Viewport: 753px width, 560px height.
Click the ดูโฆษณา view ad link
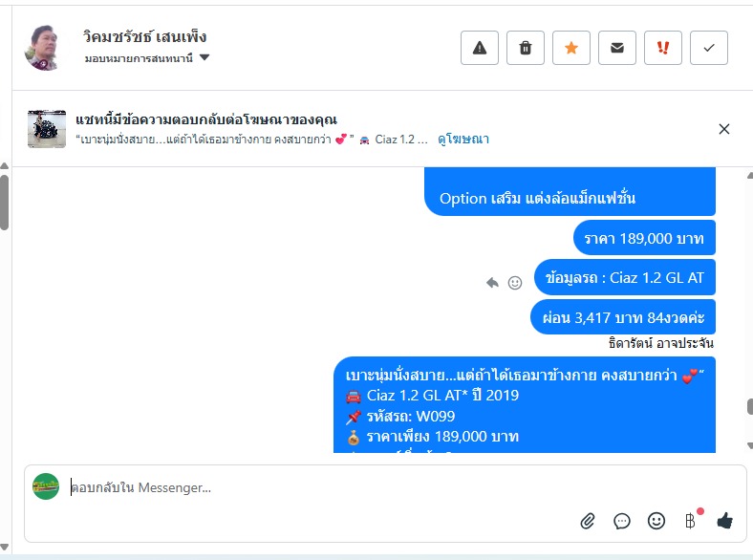[x=463, y=140]
